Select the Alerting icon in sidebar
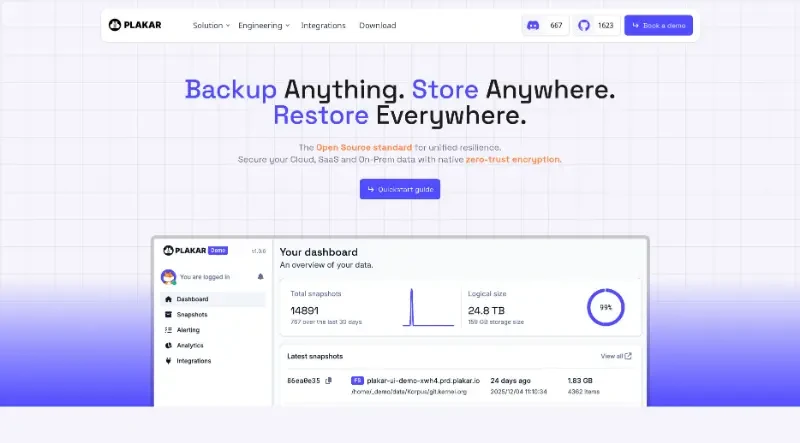Image resolution: width=800 pixels, height=443 pixels. coord(167,329)
